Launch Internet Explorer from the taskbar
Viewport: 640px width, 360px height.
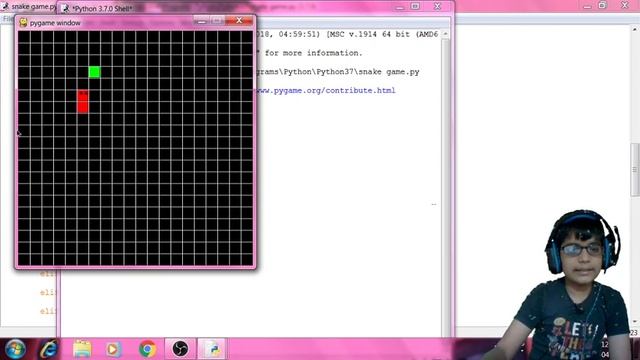point(49,349)
